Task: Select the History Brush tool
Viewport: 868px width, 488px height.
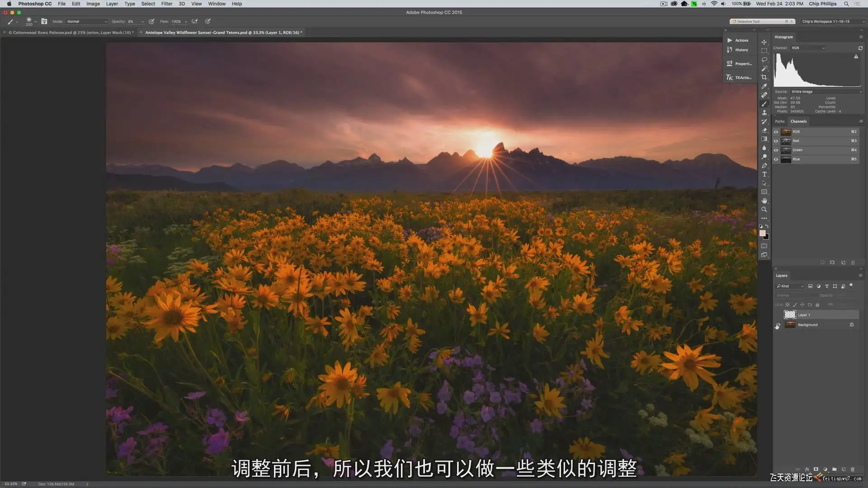Action: click(764, 122)
